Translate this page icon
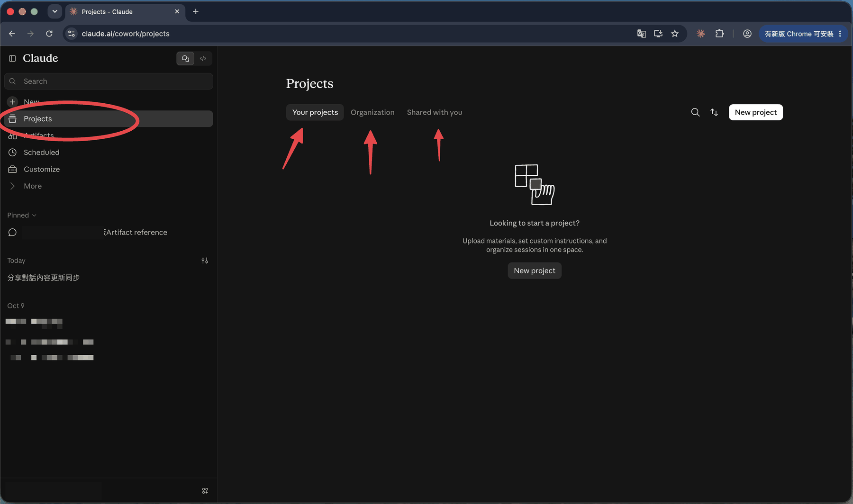Viewport: 853px width, 504px height. click(642, 34)
